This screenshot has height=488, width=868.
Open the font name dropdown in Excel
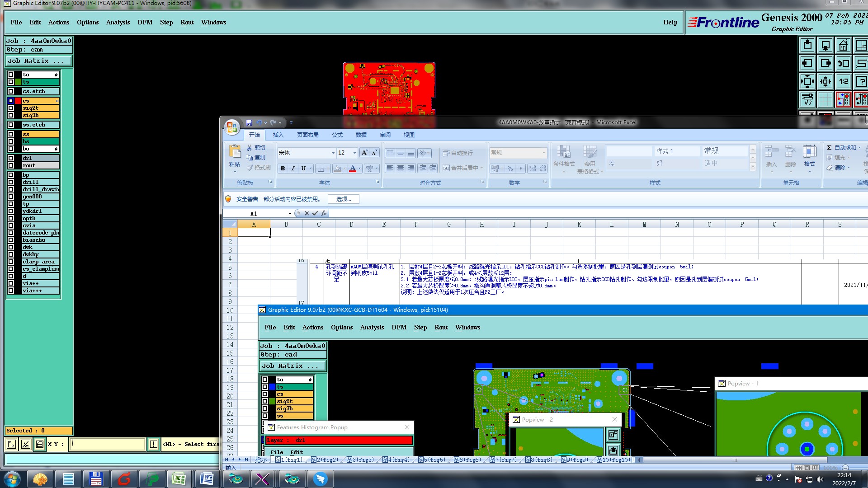[333, 153]
